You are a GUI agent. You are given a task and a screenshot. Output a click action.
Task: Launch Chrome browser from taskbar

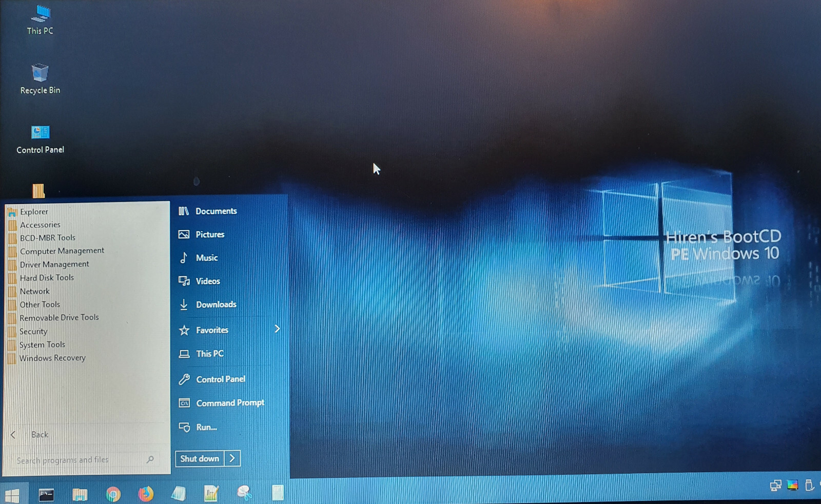[x=113, y=494]
